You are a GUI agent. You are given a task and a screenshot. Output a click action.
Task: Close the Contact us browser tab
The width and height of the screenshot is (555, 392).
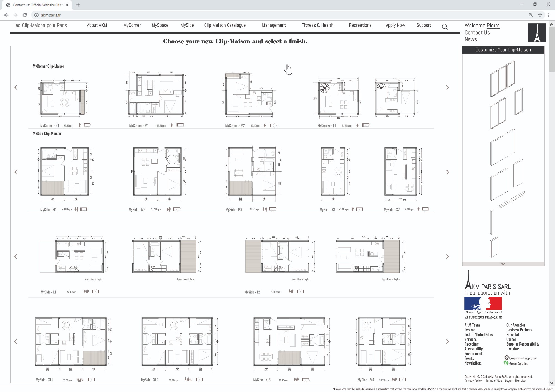tap(67, 5)
